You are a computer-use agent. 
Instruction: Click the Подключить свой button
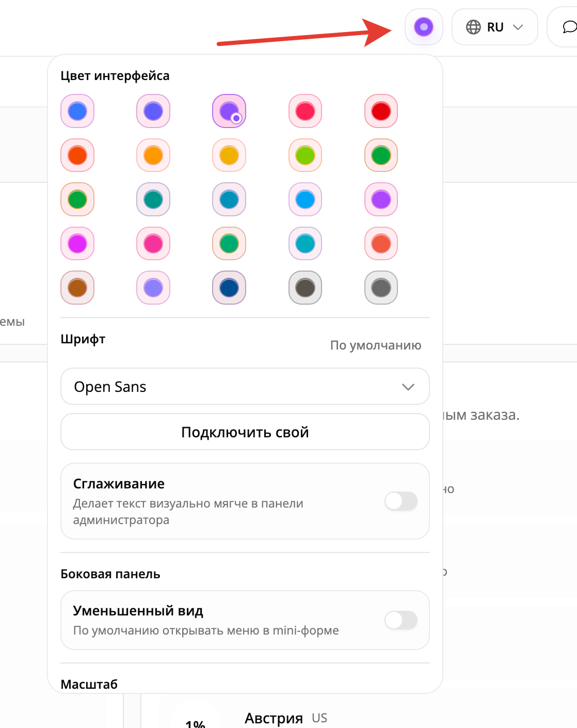pos(245,432)
